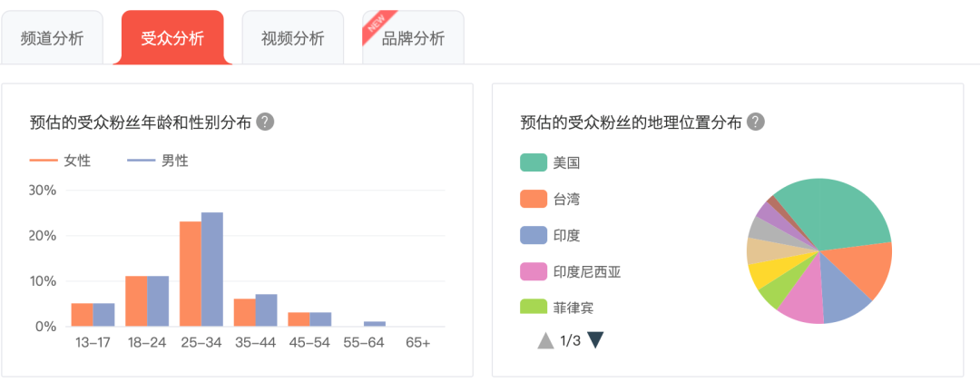This screenshot has height=392, width=980.
Task: Switch to 视频分析 tab
Action: point(292,37)
